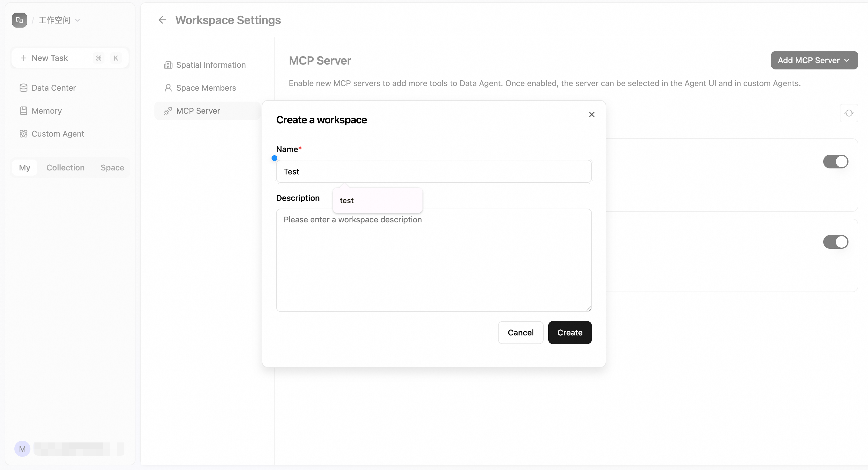
Task: Open the Add MCP Server dropdown
Action: click(814, 60)
